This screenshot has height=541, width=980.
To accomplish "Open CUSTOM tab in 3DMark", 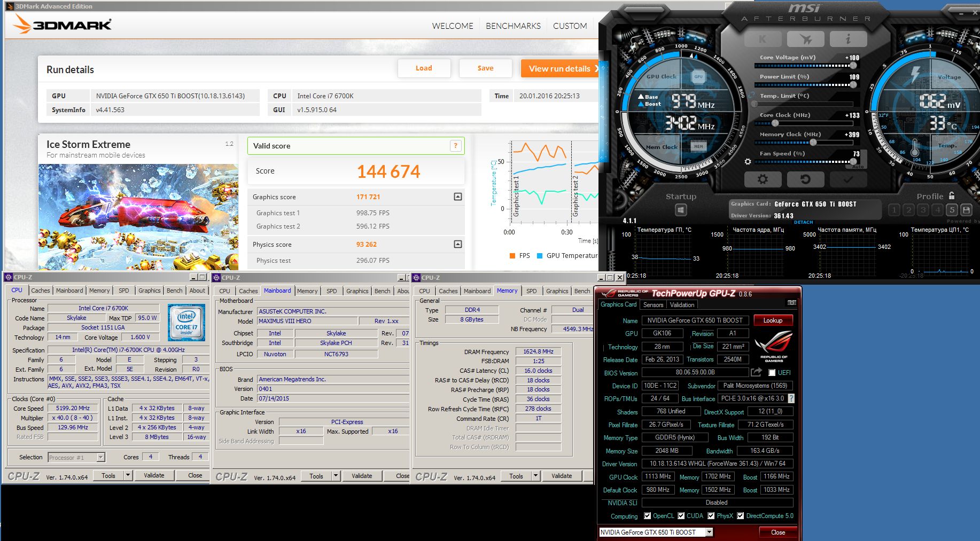I will tap(570, 26).
